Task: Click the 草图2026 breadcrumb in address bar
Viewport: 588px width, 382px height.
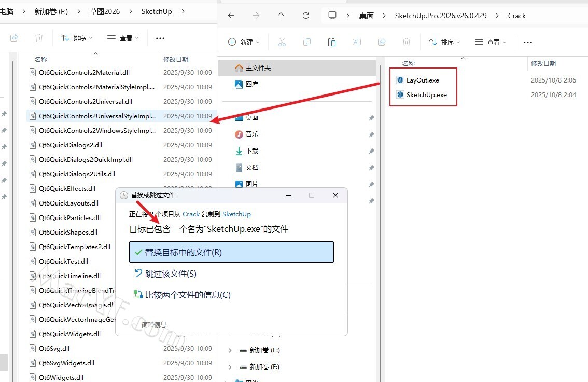Action: [x=105, y=11]
